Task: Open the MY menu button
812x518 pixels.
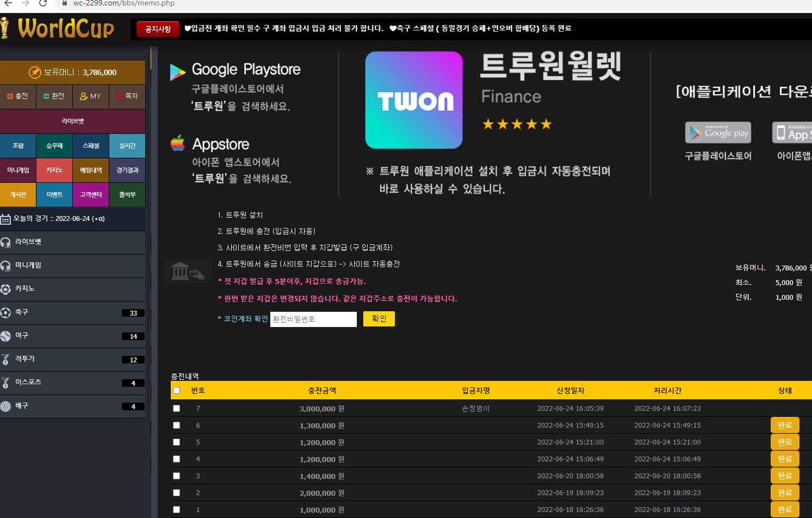Action: click(x=91, y=96)
